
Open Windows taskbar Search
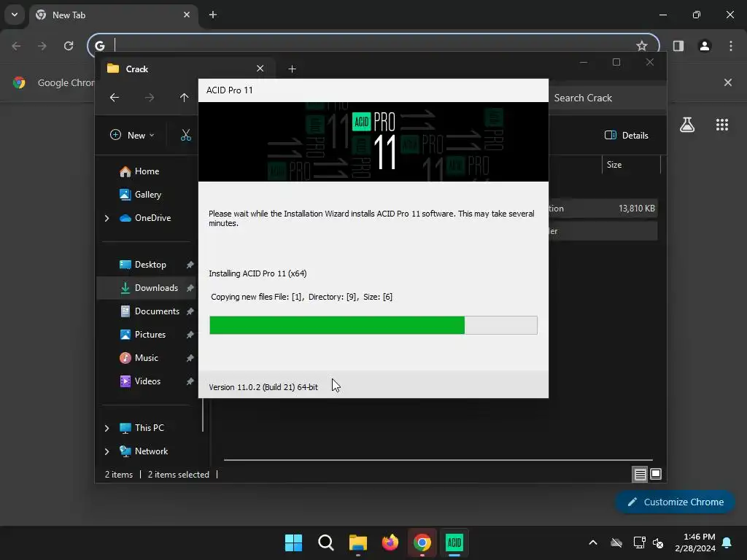tap(326, 542)
